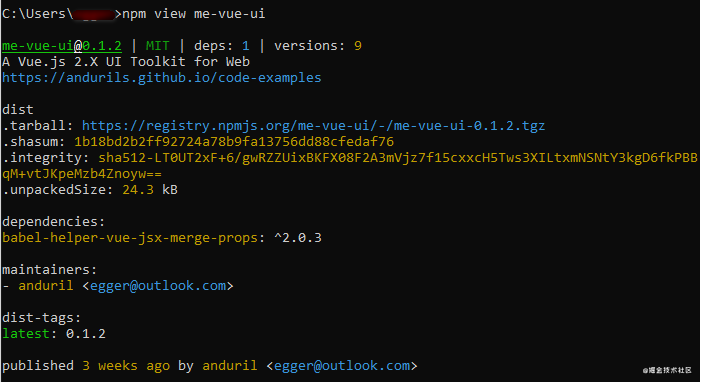The height and width of the screenshot is (382, 701).
Task: Click the deps count 1
Action: click(245, 46)
